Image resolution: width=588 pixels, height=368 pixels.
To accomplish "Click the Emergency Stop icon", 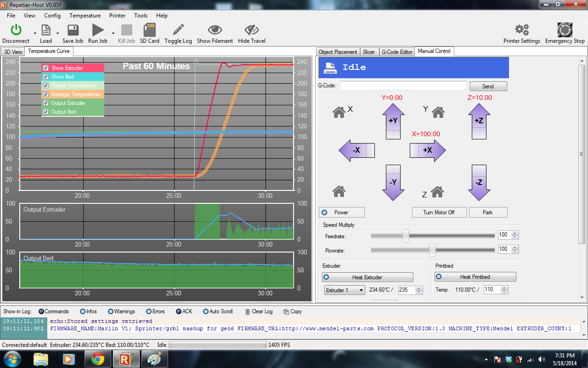I will pyautogui.click(x=565, y=30).
